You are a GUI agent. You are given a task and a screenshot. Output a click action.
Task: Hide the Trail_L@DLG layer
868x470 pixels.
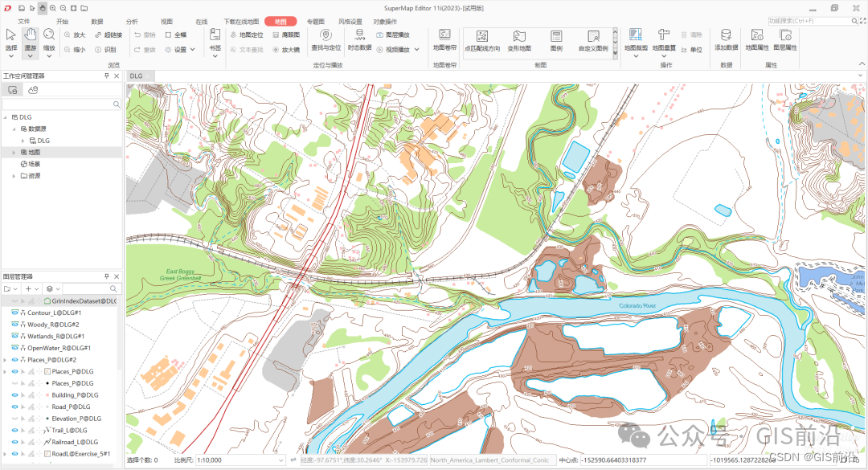[15, 430]
